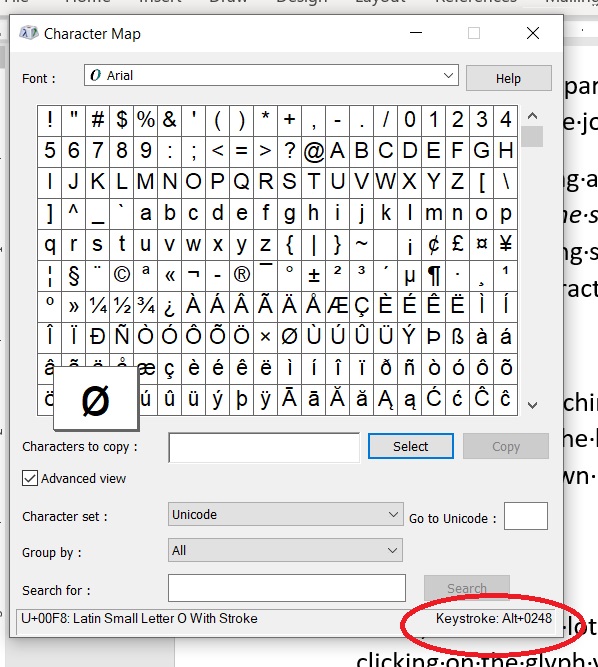598x667 pixels.
Task: Choose the capital Ø with stroke glyph
Action: coord(290,337)
